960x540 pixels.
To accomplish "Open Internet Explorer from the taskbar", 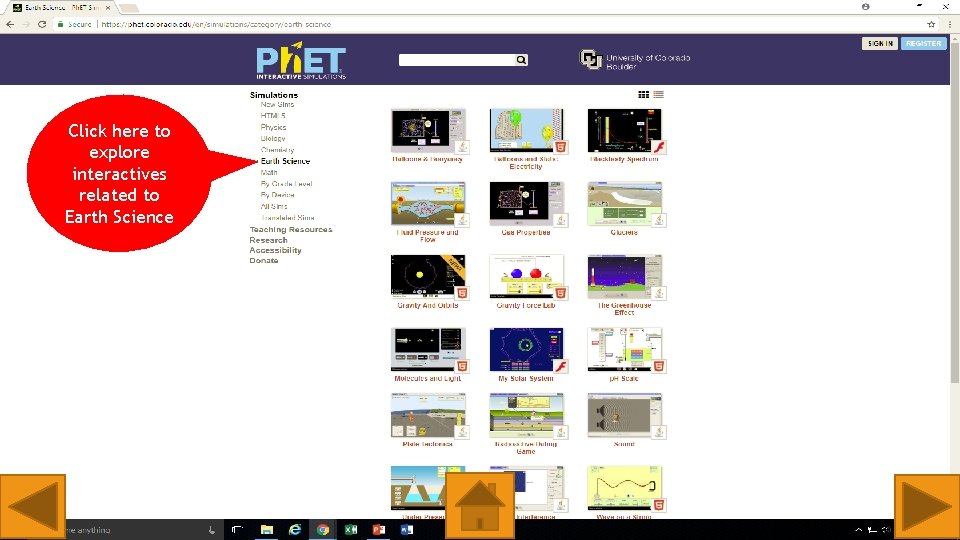I will coord(294,530).
